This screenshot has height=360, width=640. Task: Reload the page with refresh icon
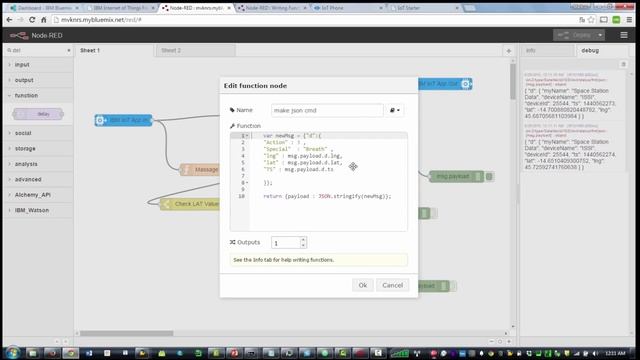[x=32, y=20]
